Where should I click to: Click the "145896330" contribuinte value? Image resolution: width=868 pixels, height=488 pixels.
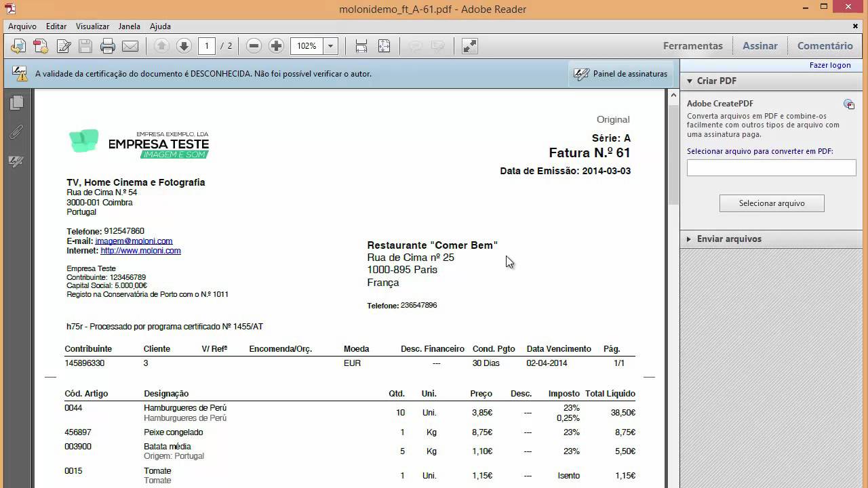click(85, 363)
